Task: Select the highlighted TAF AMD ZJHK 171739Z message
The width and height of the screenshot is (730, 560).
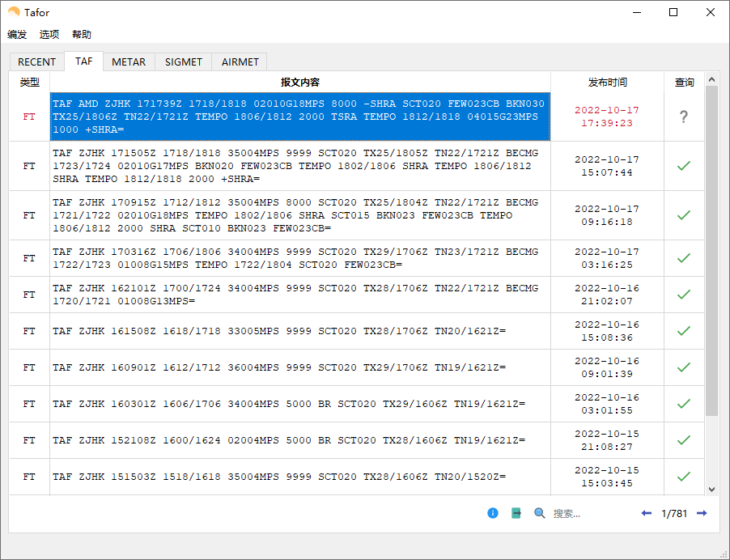Action: (x=299, y=117)
